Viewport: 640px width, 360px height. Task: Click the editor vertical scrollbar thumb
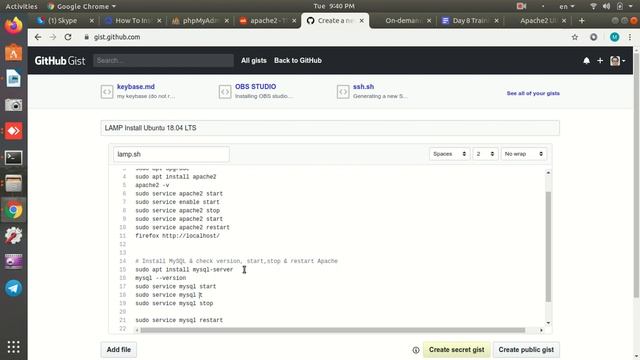(548, 246)
